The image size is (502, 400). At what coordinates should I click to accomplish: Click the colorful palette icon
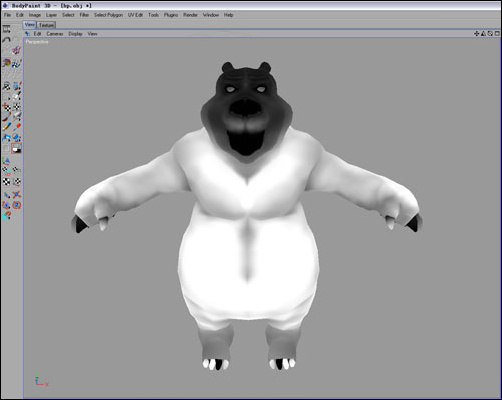click(x=6, y=63)
